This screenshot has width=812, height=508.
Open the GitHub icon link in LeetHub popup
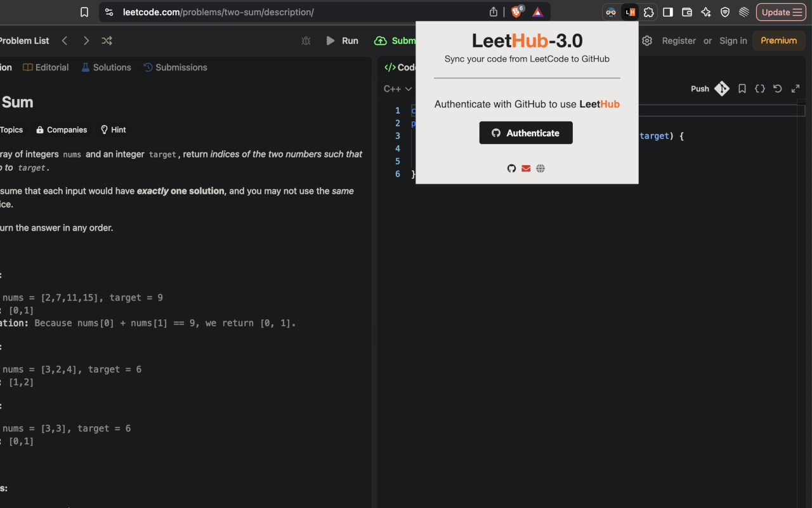point(511,168)
